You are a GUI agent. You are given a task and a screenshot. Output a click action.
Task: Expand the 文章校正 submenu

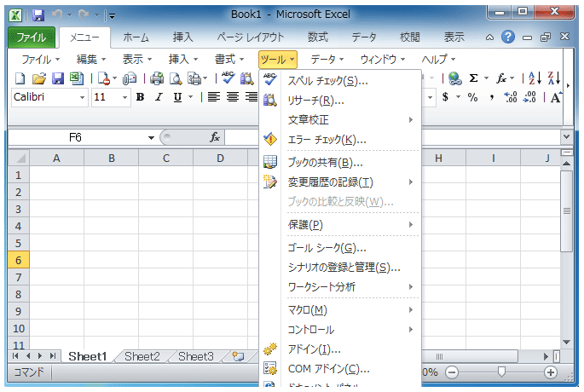coord(339,120)
